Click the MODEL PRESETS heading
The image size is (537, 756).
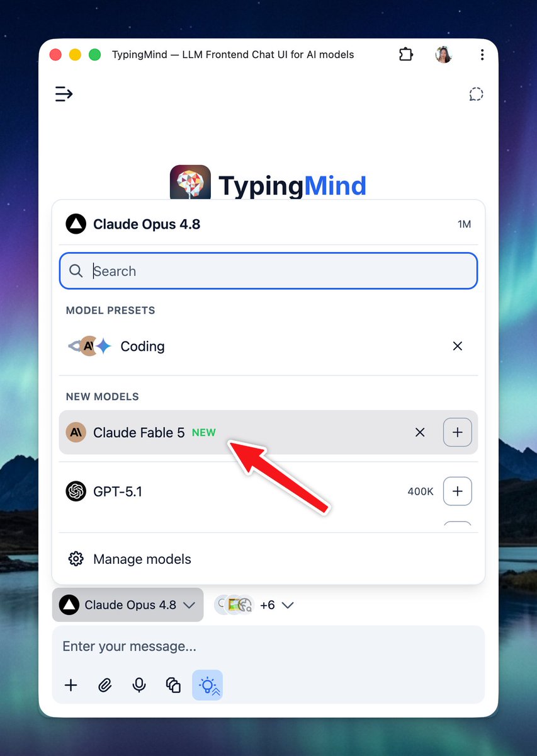coord(110,311)
